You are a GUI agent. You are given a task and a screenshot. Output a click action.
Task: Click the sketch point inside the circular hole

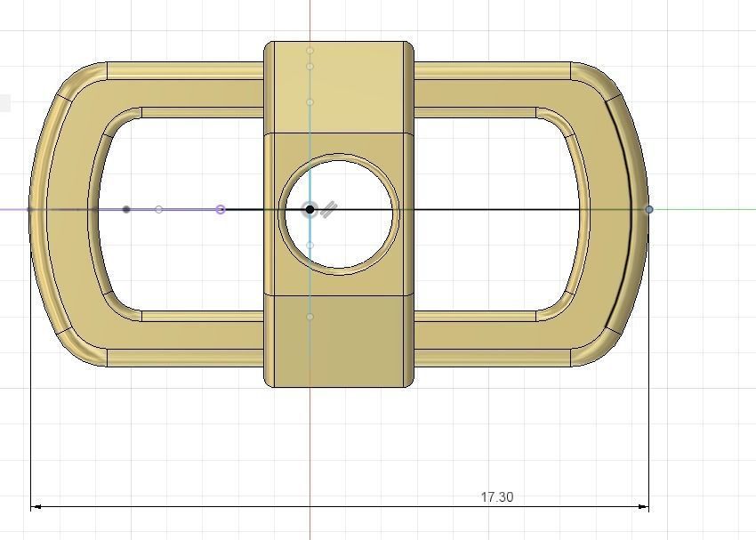pos(310,246)
